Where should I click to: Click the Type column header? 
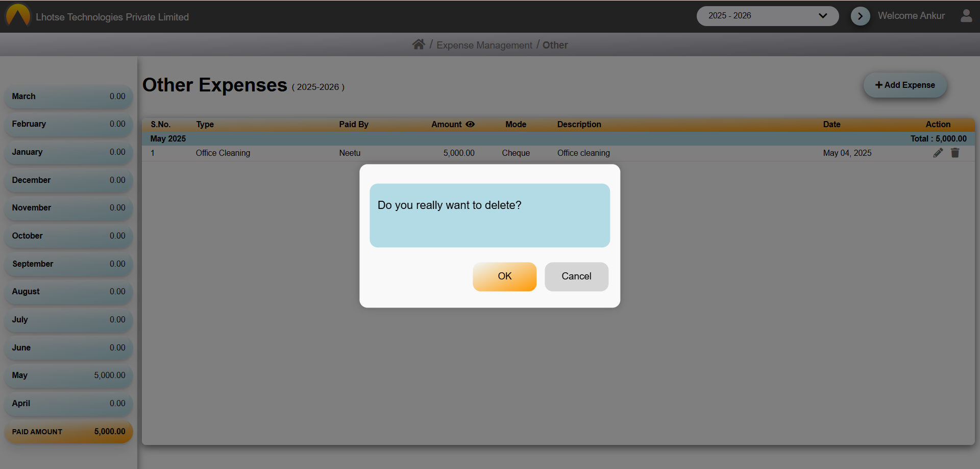pyautogui.click(x=205, y=124)
